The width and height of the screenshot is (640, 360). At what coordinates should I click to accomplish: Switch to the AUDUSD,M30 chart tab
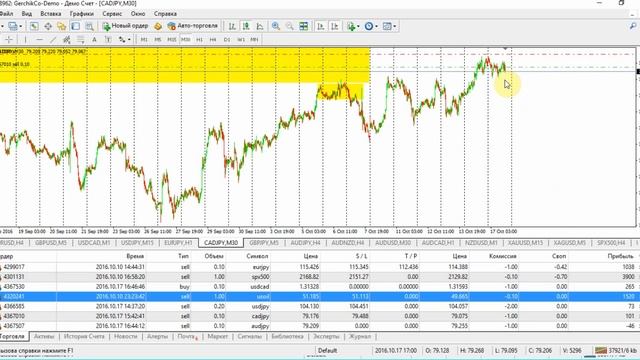pos(393,242)
